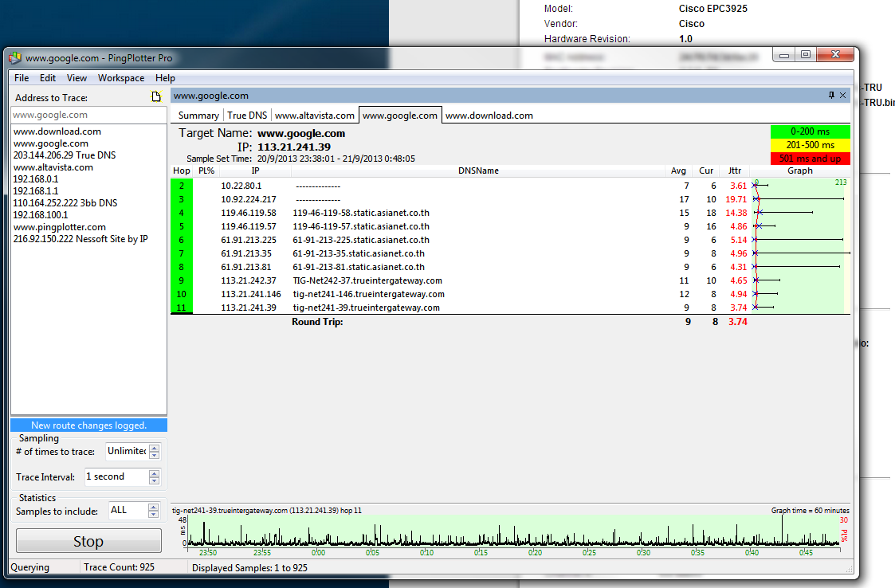Click the PL% column header
Image resolution: width=895 pixels, height=588 pixels.
tap(206, 171)
